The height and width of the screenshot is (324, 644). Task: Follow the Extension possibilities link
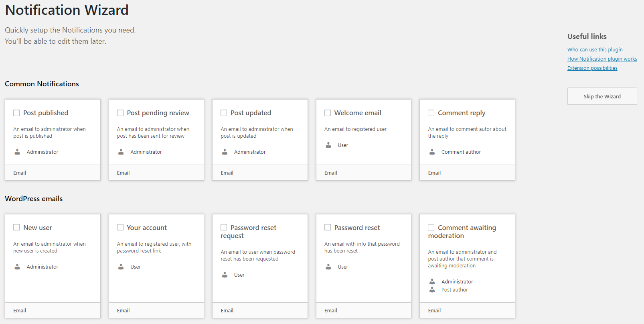pyautogui.click(x=592, y=68)
